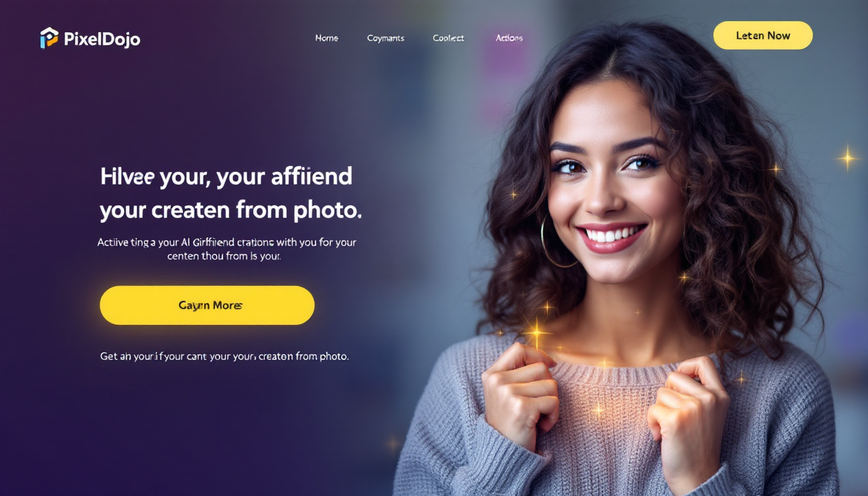Viewport: 868px width, 496px height.
Task: Click the PixelDojo brand name text
Action: (x=102, y=39)
